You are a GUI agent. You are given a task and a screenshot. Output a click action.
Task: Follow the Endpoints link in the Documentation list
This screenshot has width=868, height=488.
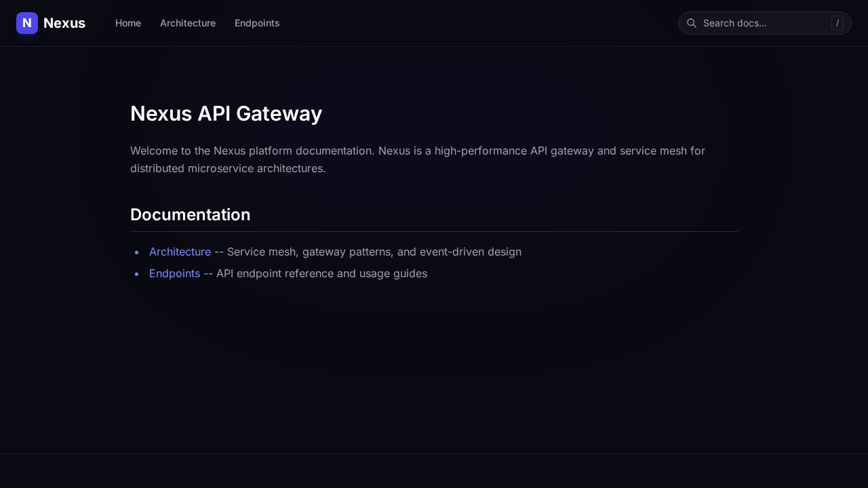pos(174,273)
